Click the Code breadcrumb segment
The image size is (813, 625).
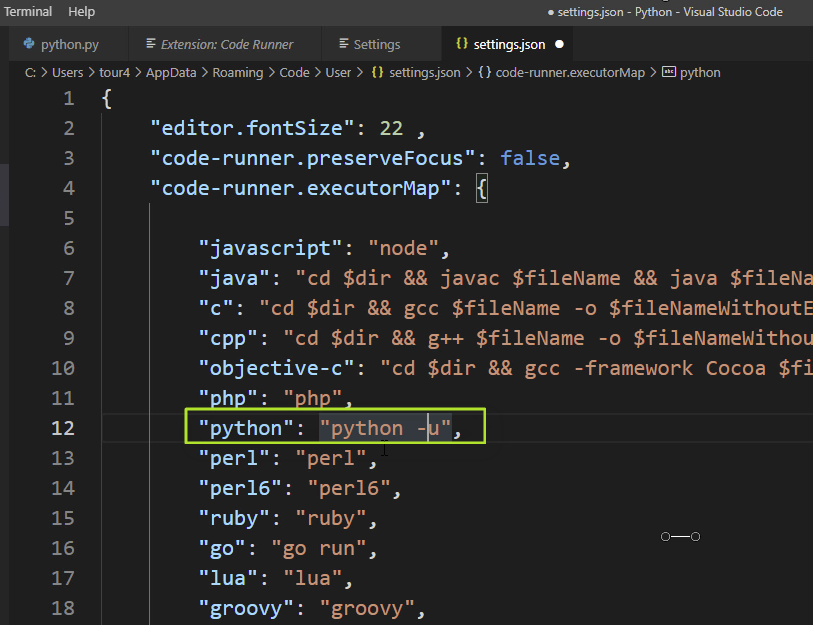click(295, 73)
